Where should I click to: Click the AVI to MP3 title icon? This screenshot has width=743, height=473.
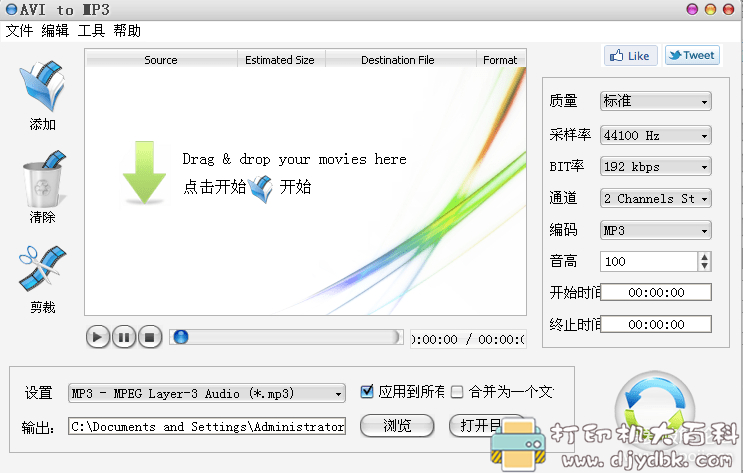point(11,9)
